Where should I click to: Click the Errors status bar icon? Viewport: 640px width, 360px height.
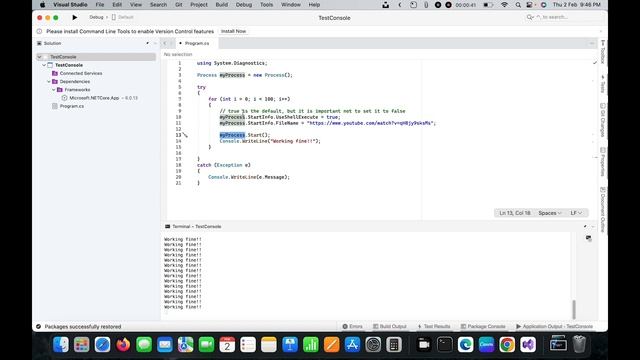coord(352,327)
